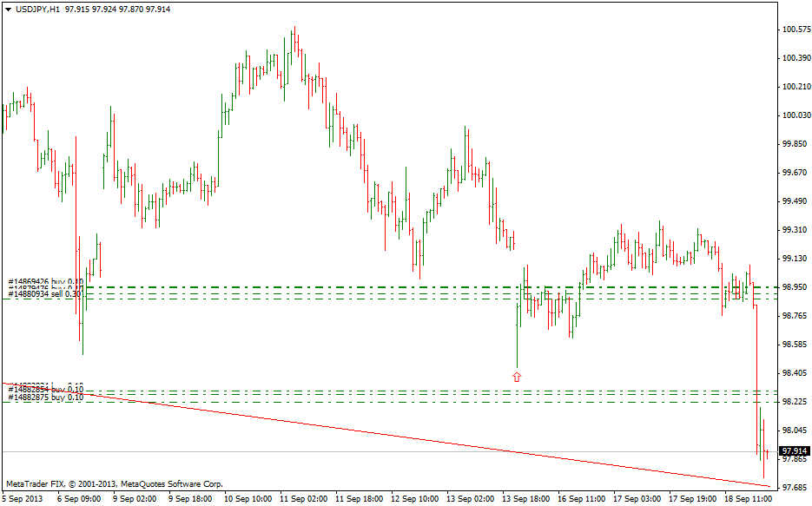
Task: Select the orange up arrow marker
Action: click(x=517, y=377)
